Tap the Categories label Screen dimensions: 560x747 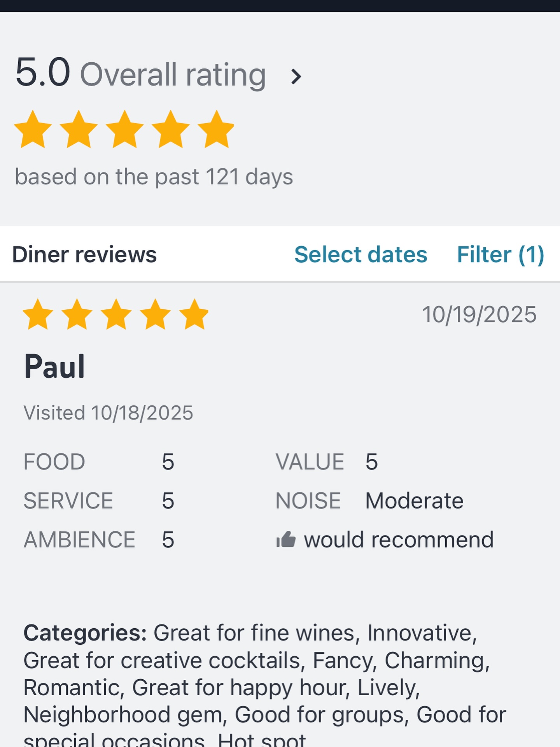coord(85,633)
